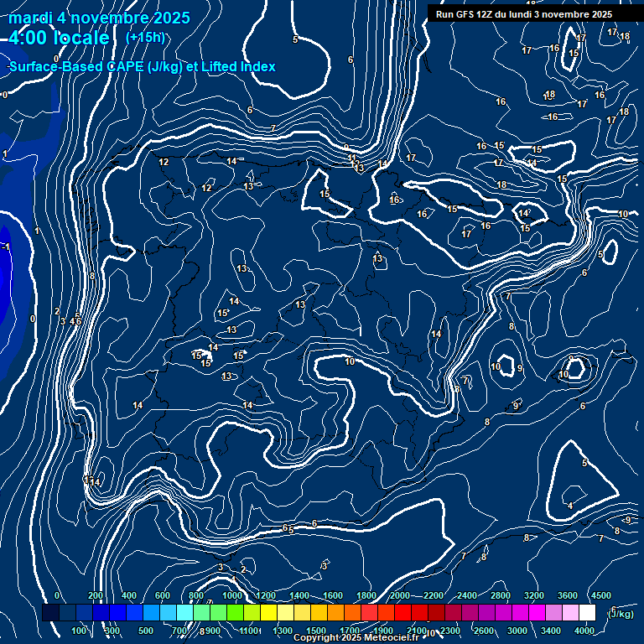Pick the darkest navy swatch at the legend start
Viewport: 644px width, 644px height.
50,612
